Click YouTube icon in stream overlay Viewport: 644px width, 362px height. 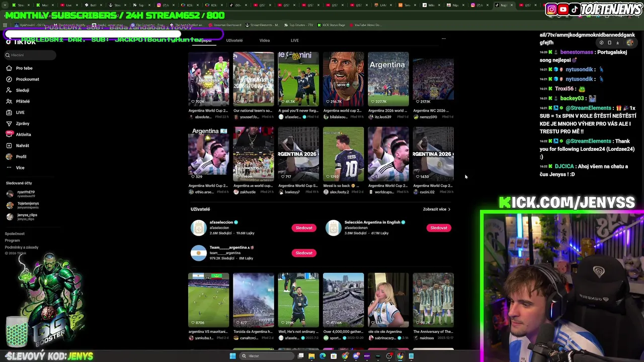coord(563,9)
